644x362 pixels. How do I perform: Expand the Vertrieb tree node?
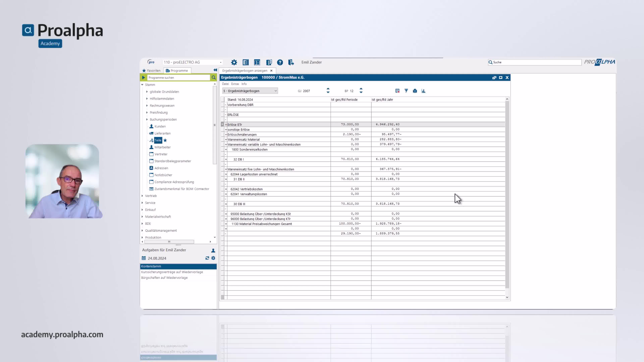[x=142, y=196]
